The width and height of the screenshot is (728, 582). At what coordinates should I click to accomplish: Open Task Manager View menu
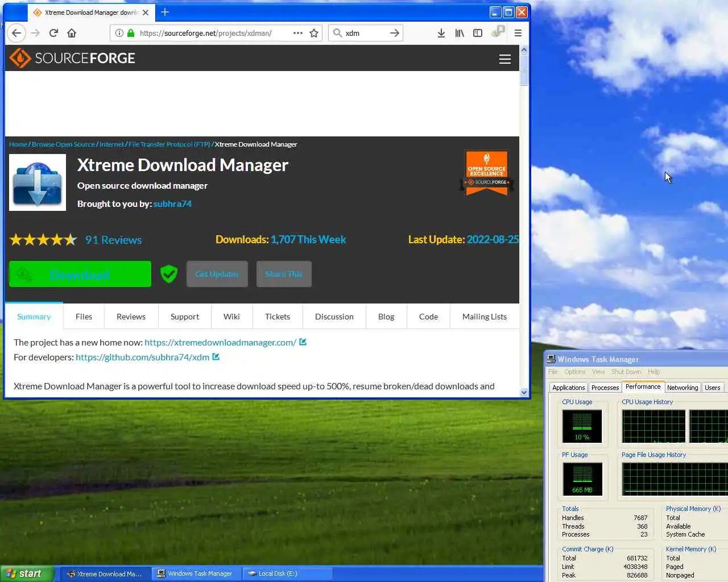(x=598, y=372)
